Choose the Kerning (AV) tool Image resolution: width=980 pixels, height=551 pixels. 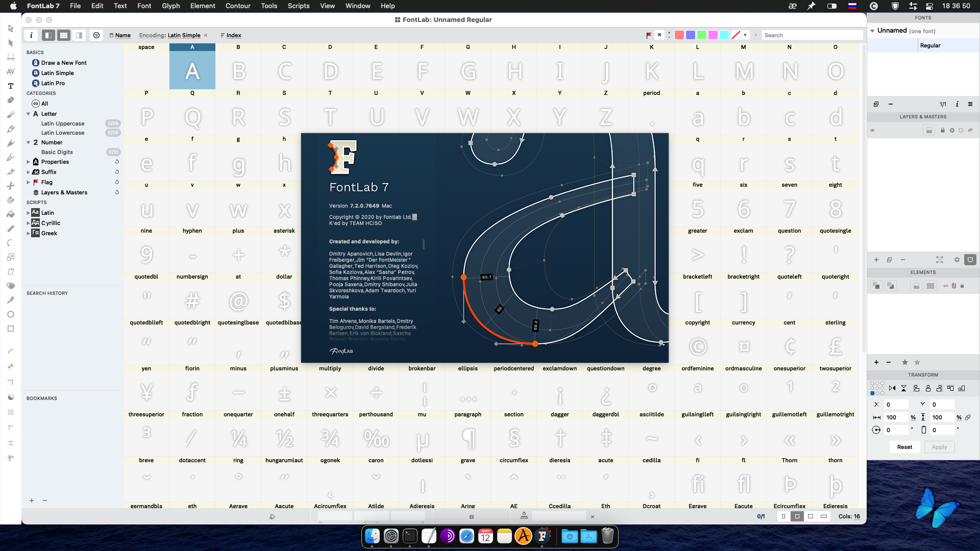tap(11, 71)
